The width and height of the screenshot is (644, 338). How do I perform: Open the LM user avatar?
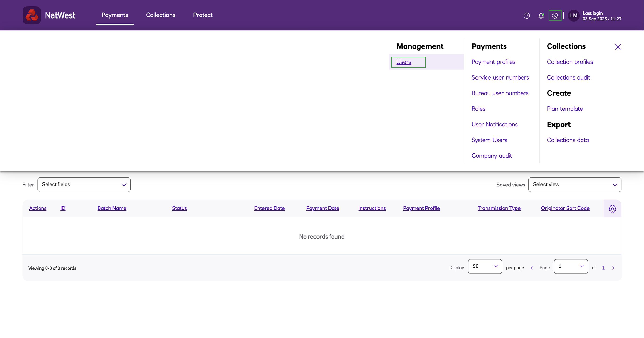point(574,15)
